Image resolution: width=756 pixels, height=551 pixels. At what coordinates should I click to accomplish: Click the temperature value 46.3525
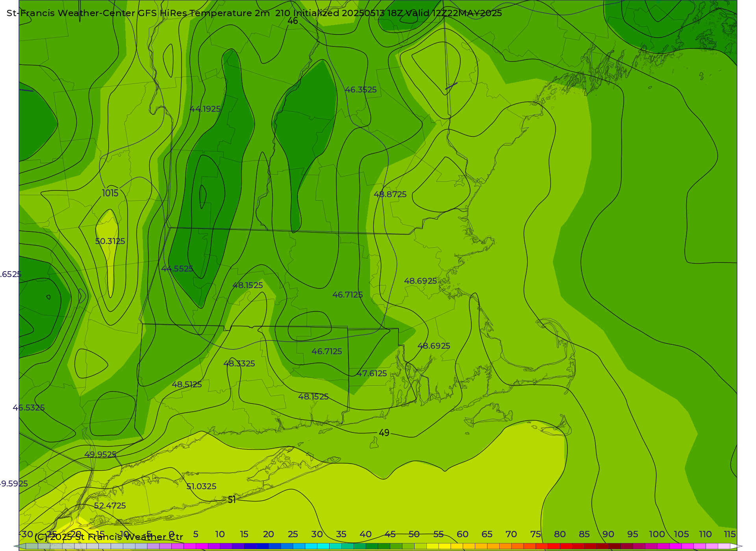click(361, 90)
